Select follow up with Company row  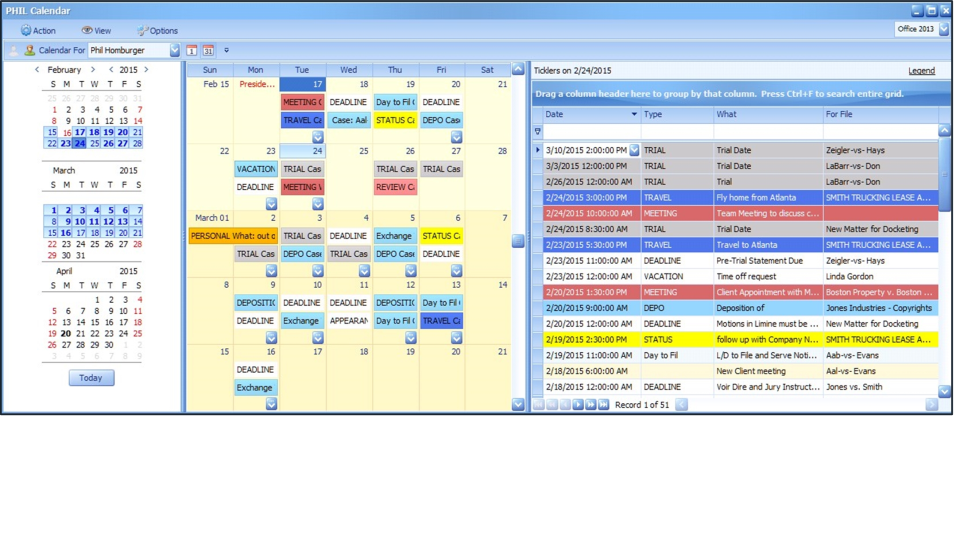click(x=740, y=340)
